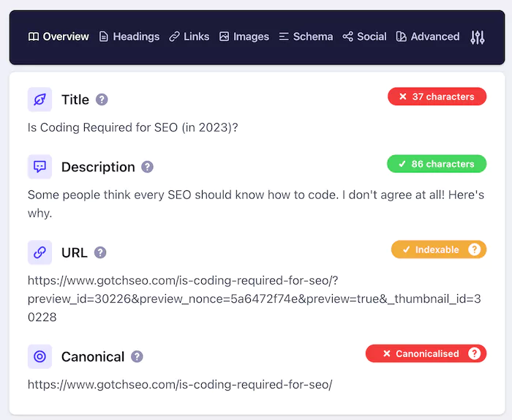Click question mark in Canonicalised badge

click(x=475, y=353)
